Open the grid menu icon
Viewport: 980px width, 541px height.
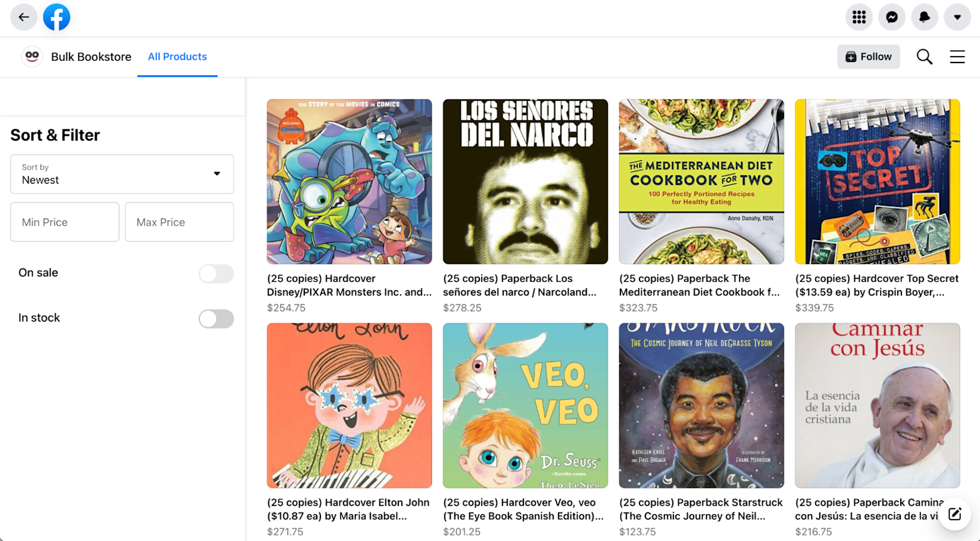859,17
